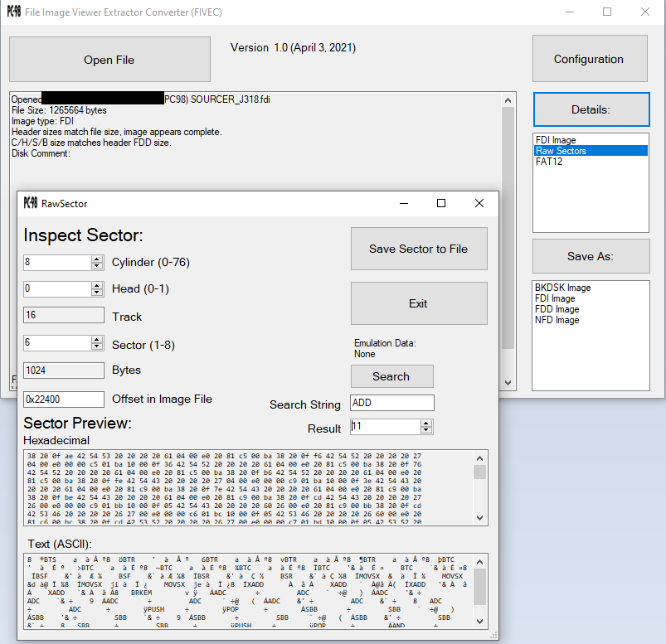666x644 pixels.
Task: Focus the Head input field
Action: 57,289
